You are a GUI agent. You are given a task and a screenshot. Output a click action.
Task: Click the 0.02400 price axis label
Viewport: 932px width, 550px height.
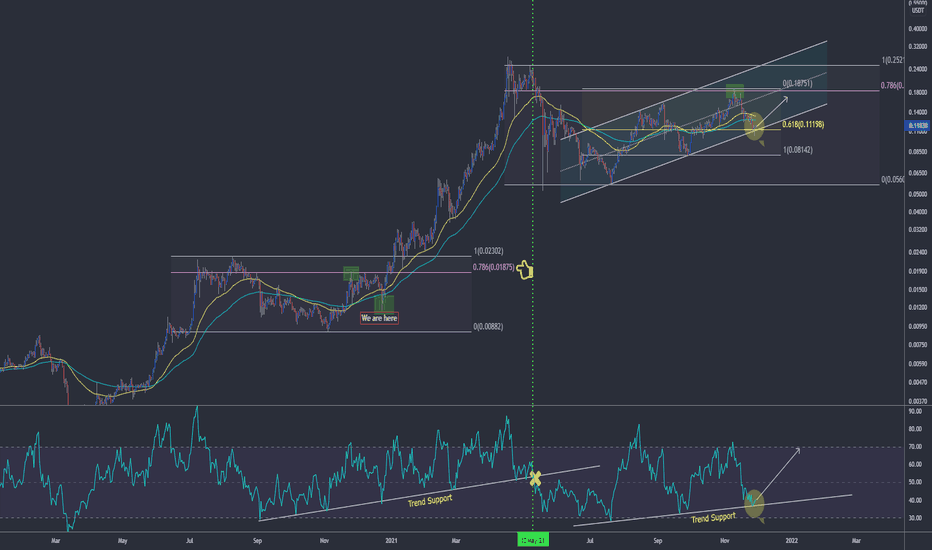(918, 252)
